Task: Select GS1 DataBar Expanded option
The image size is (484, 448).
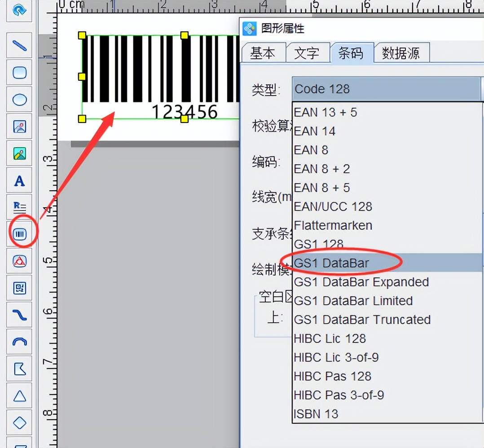Action: click(x=387, y=282)
